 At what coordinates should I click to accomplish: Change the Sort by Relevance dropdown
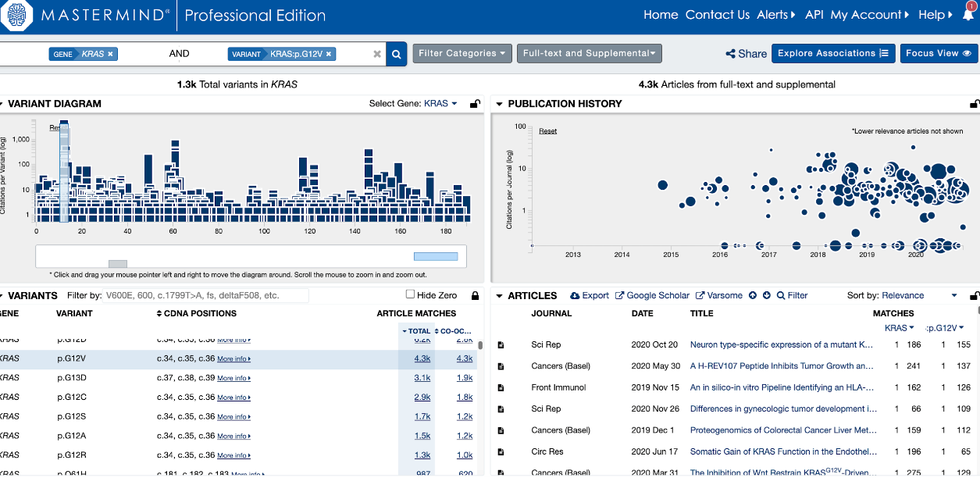919,295
